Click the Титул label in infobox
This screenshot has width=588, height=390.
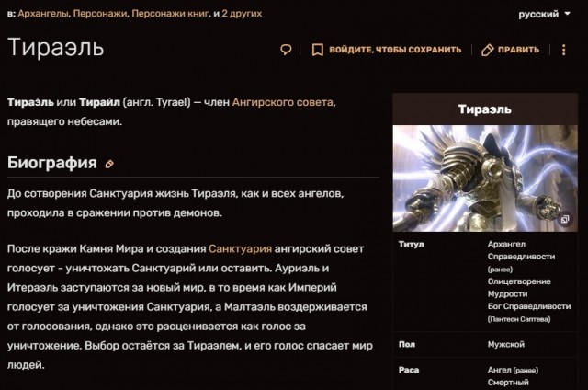click(x=411, y=245)
